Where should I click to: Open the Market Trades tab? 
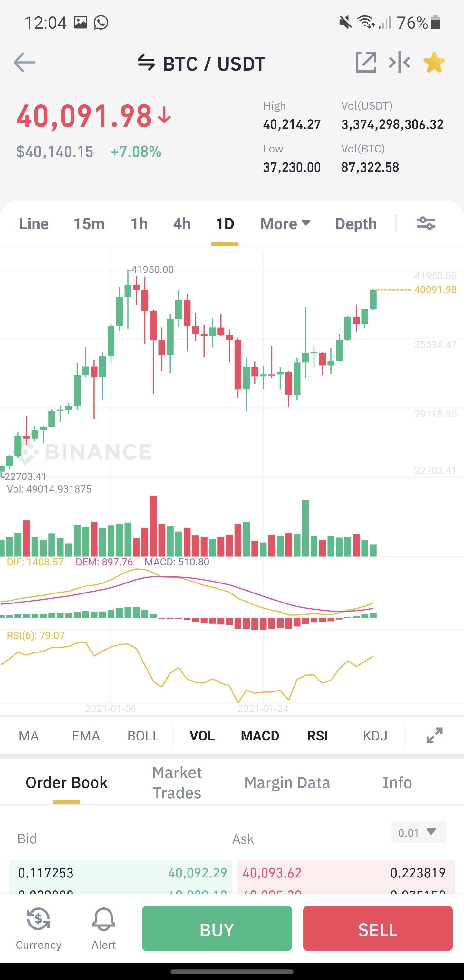click(x=177, y=783)
